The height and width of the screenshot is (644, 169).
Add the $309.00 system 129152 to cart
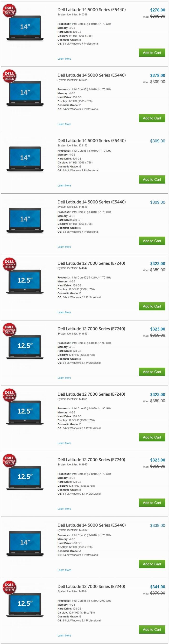click(152, 180)
